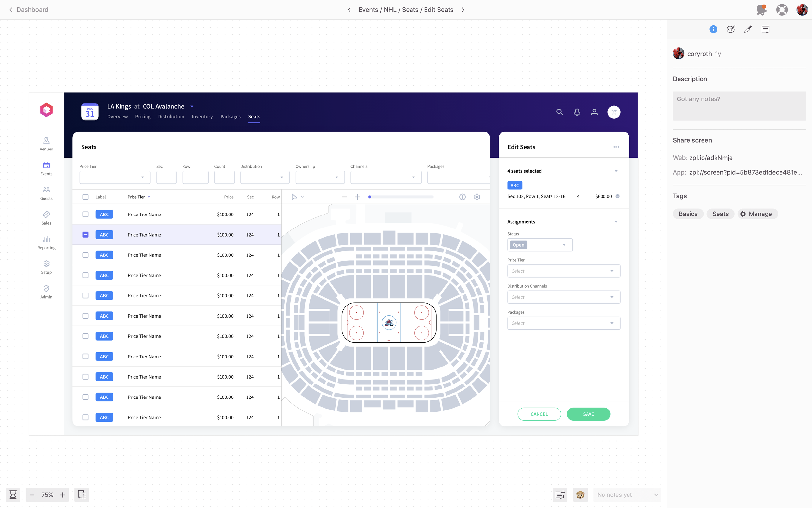812x508 pixels.
Task: Open the notifications bell in event header
Action: click(577, 112)
